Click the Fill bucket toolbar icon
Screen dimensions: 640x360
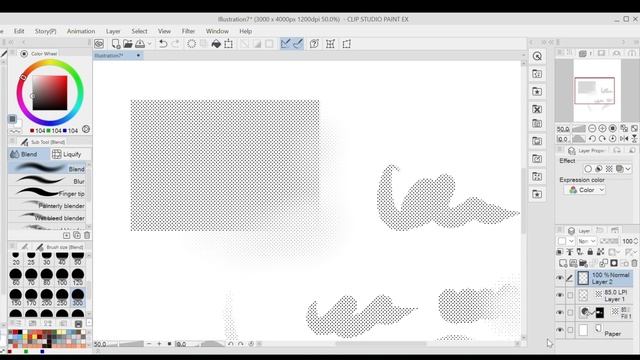point(216,44)
